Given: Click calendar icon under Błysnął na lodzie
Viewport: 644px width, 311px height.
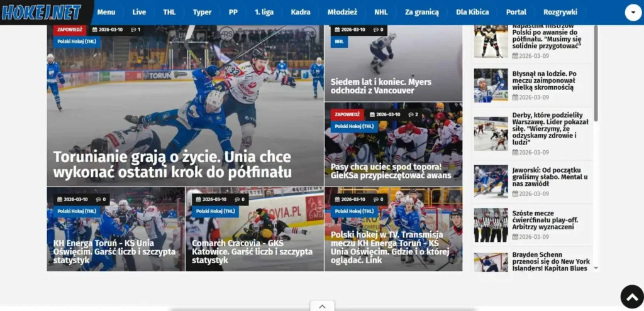Looking at the screenshot, I should point(515,97).
